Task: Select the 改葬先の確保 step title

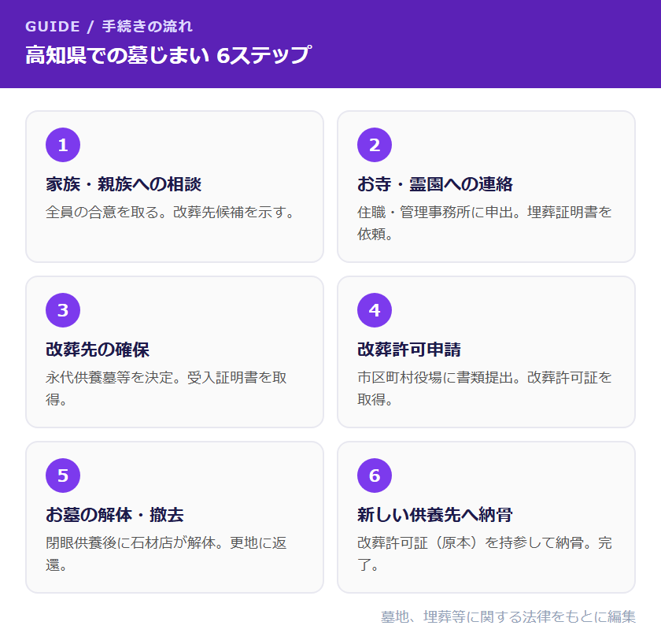Action: 98,350
